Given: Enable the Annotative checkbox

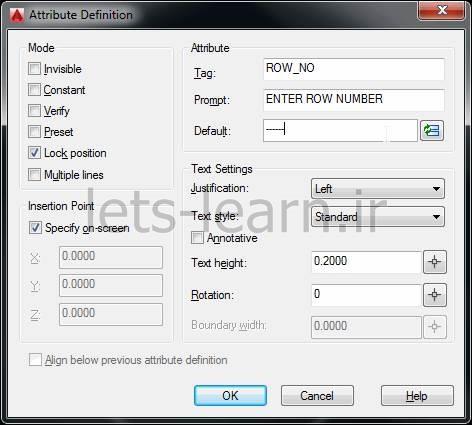Looking at the screenshot, I should coord(197,238).
